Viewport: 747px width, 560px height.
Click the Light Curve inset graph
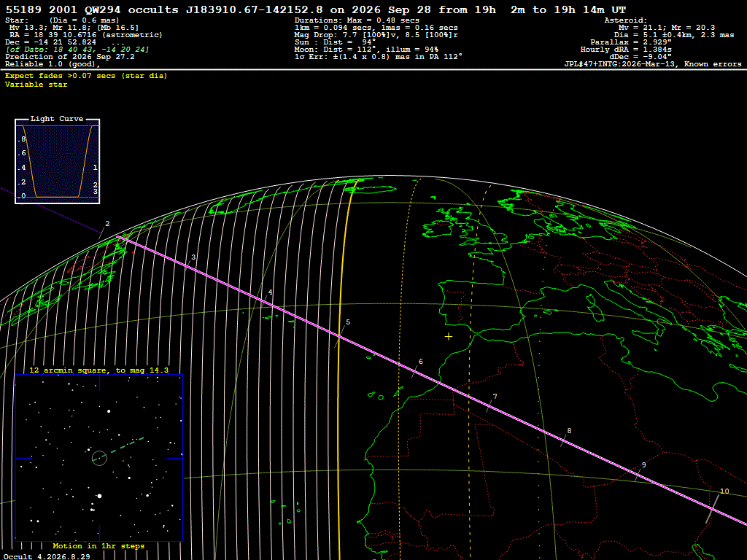pyautogui.click(x=57, y=161)
